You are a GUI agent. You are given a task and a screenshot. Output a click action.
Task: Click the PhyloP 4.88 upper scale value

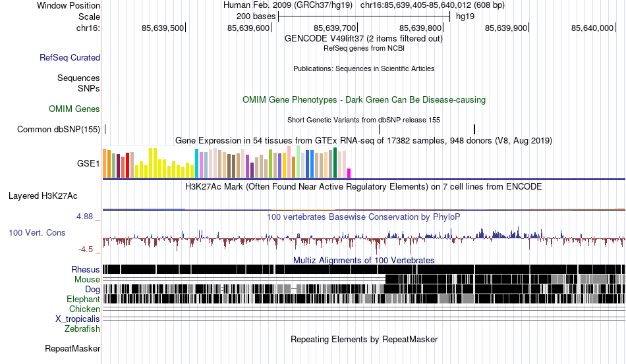coord(84,217)
